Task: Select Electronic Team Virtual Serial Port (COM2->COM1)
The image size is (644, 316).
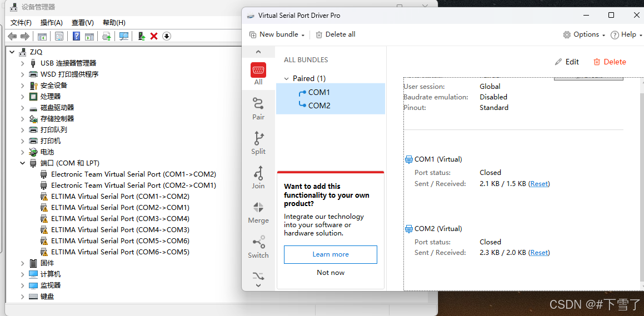Action: click(x=133, y=185)
